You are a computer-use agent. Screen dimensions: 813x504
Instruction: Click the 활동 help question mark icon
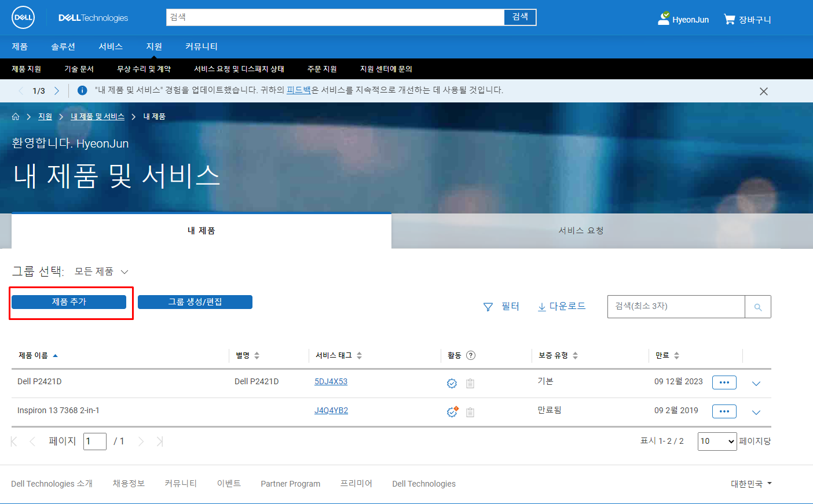coord(471,355)
